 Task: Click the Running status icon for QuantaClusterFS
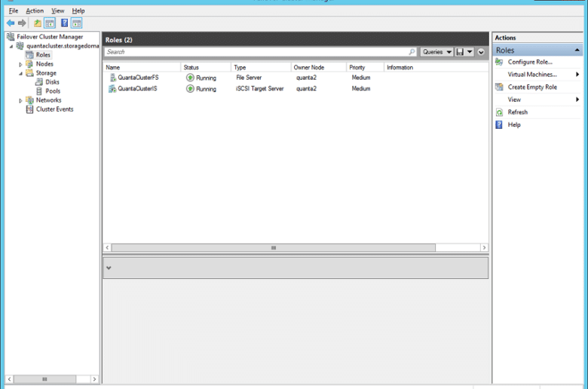190,78
